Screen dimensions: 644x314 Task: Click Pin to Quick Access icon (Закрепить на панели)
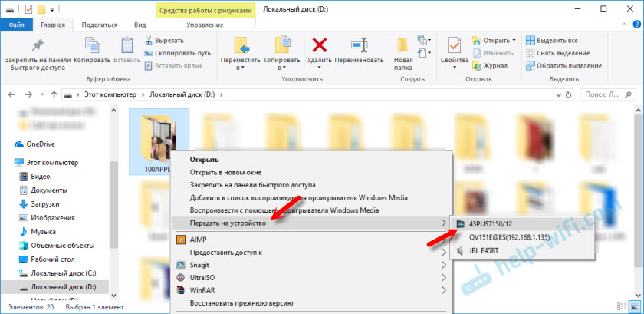(38, 46)
